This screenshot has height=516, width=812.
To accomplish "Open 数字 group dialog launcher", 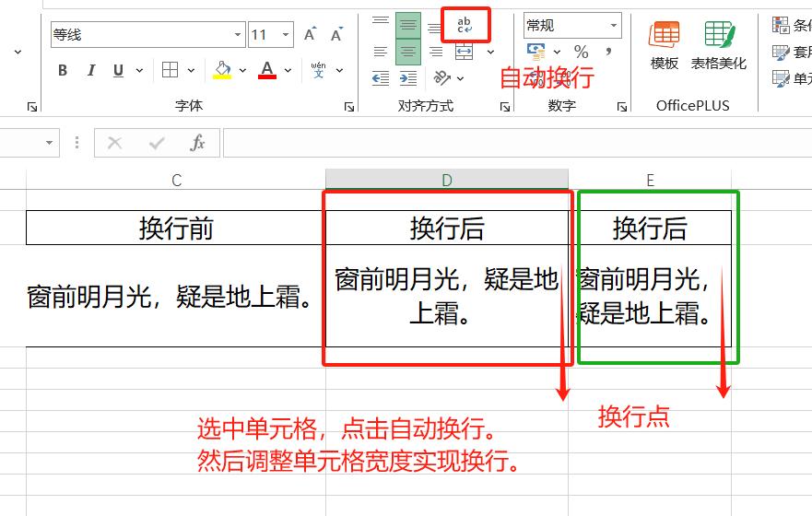I will pos(622,107).
